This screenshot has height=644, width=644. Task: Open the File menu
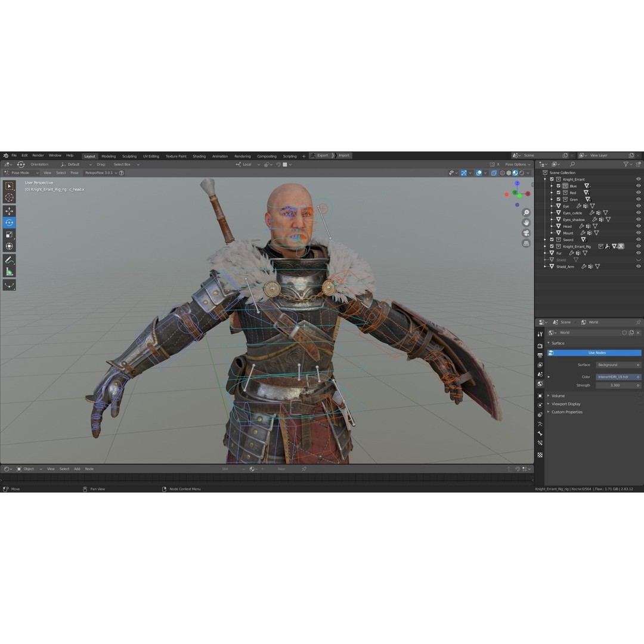14,156
